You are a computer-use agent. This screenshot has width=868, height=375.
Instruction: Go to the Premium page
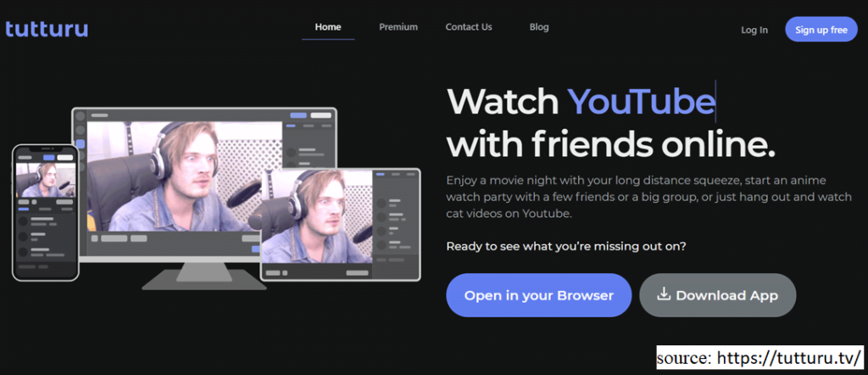(x=398, y=26)
